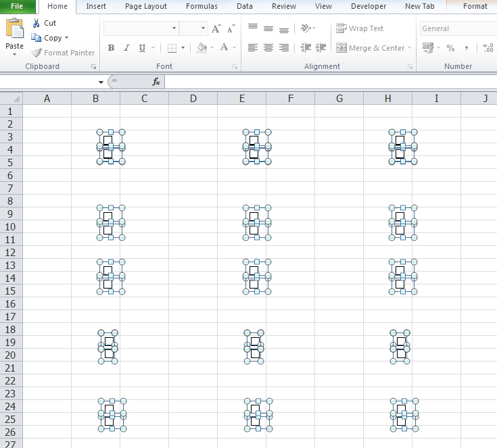Click Accounting Number Format icon

(x=428, y=48)
